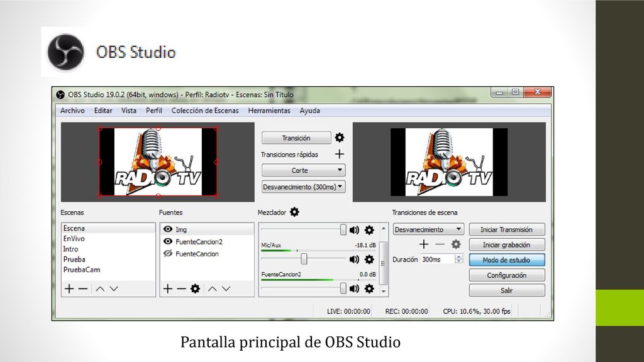Open the Mezclador settings gear

(294, 212)
